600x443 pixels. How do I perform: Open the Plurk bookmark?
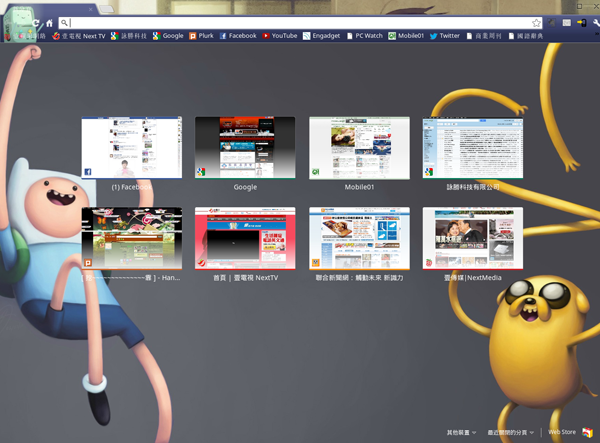(201, 36)
